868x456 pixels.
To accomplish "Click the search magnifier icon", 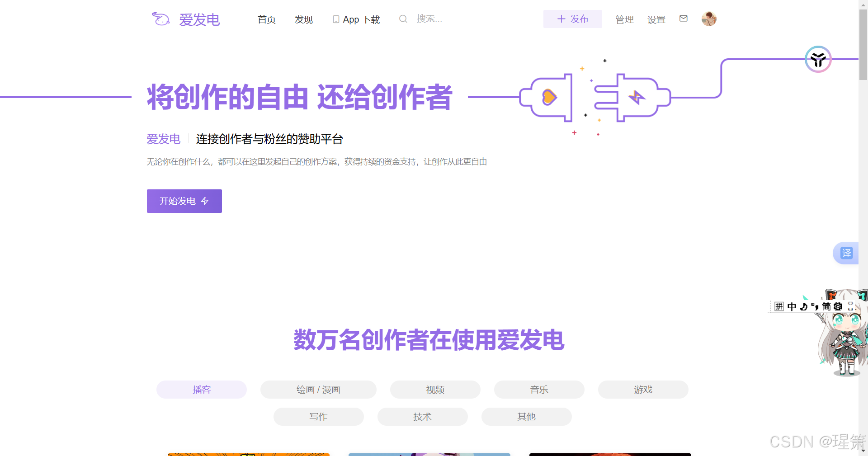I will click(x=403, y=19).
